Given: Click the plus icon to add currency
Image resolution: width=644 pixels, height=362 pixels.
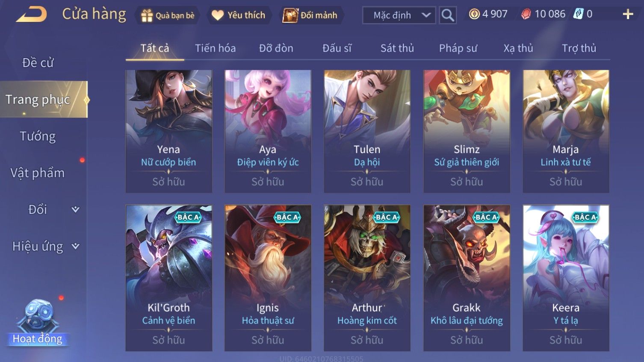Looking at the screenshot, I should tap(628, 15).
